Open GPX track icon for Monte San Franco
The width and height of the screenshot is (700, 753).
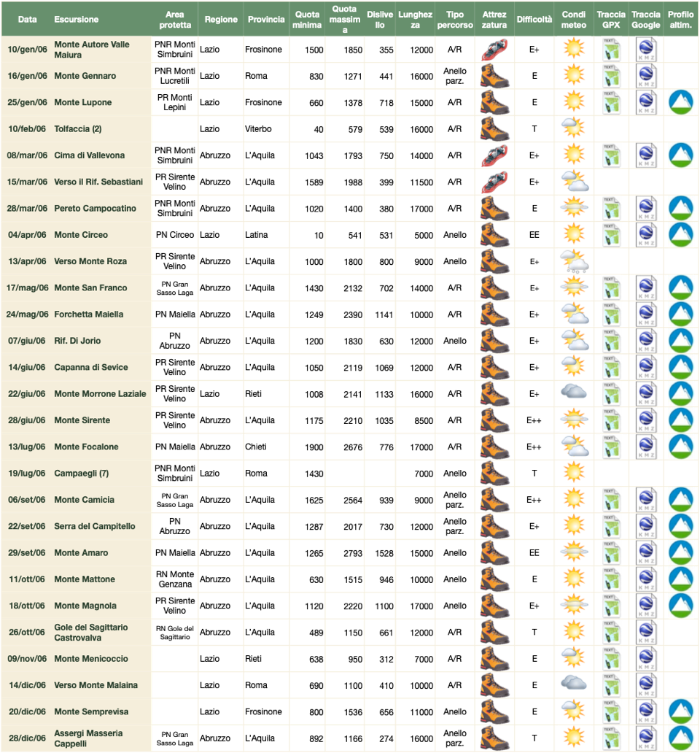pyautogui.click(x=611, y=288)
